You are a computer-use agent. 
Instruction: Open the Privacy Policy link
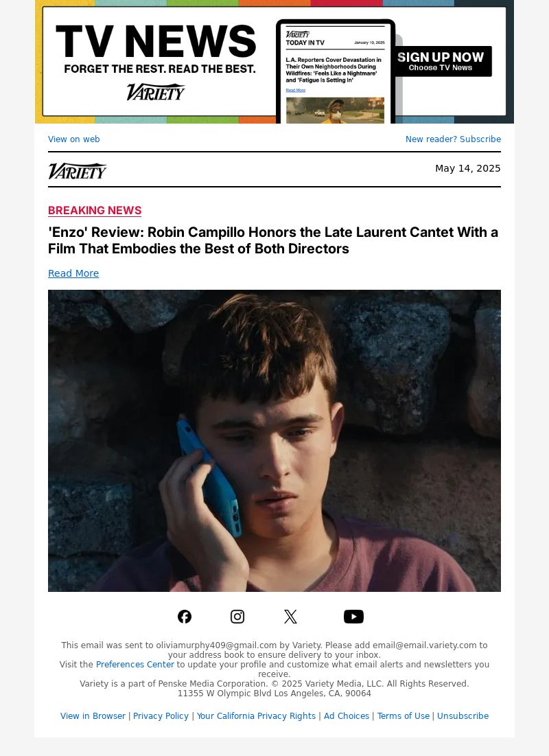(x=161, y=716)
